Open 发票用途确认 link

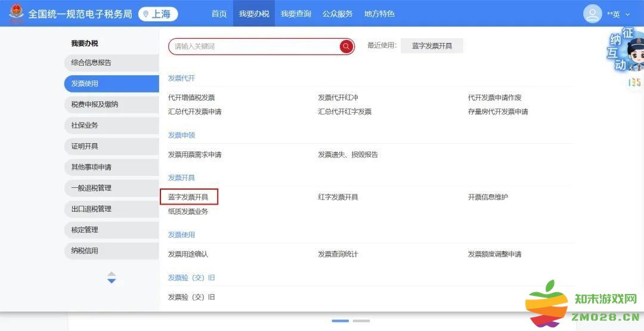click(x=188, y=254)
